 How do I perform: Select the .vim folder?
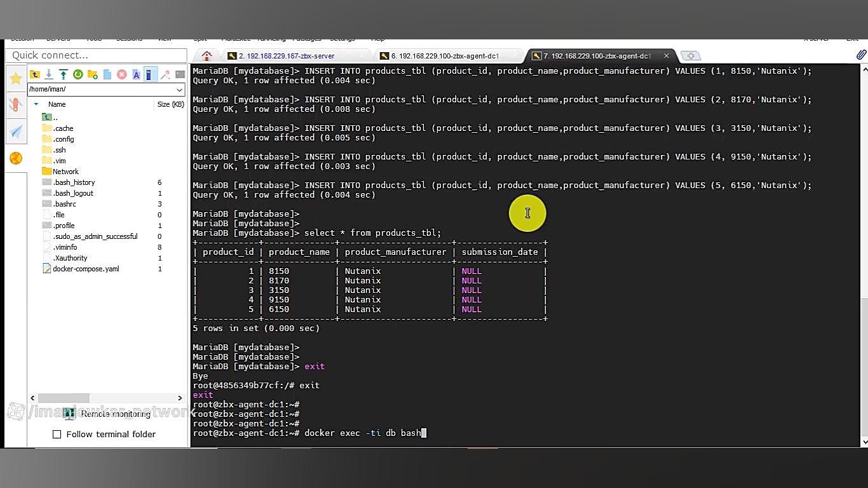tap(54, 161)
